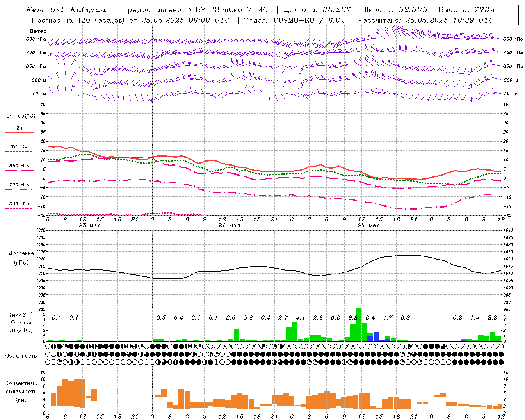The image size is (525, 420).
Task: Click the 27 мая date label
Action: click(369, 226)
